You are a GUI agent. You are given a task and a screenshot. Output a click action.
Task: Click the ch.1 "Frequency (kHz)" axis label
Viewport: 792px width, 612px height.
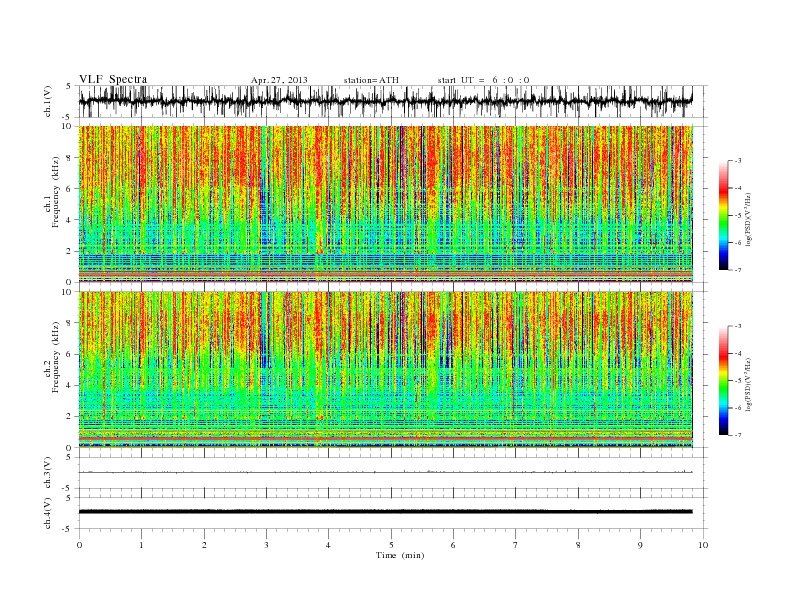click(x=56, y=192)
